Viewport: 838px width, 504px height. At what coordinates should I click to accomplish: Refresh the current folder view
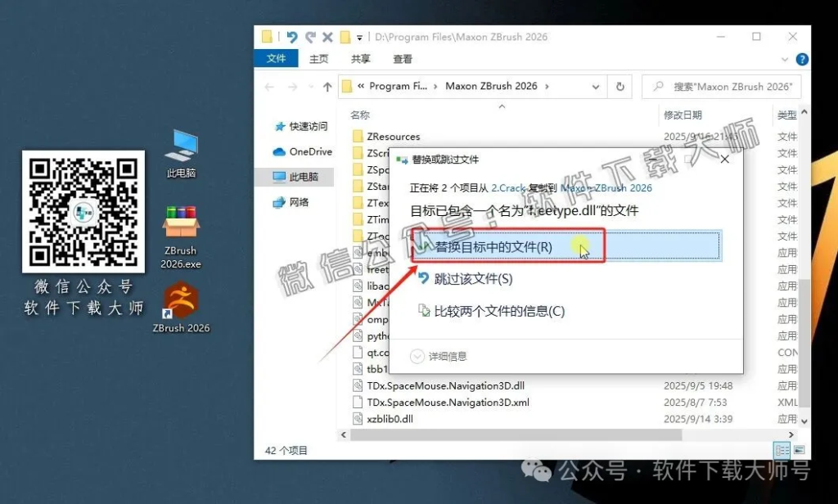(620, 86)
